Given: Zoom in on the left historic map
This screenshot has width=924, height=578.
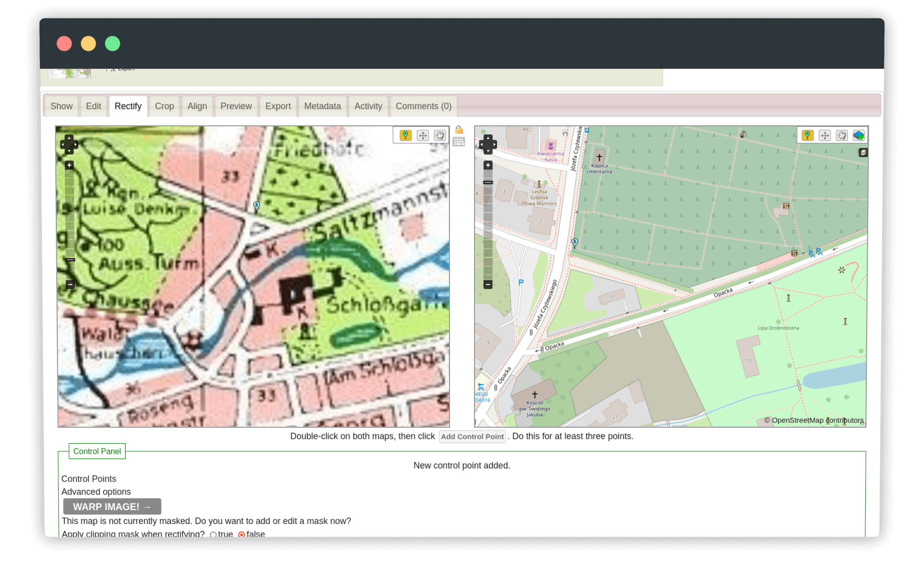Looking at the screenshot, I should (x=69, y=165).
